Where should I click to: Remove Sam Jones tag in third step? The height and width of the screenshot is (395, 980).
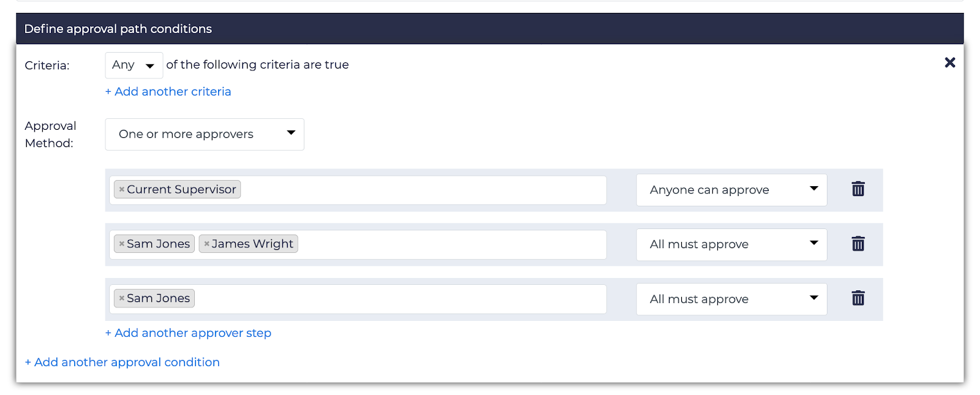click(122, 298)
